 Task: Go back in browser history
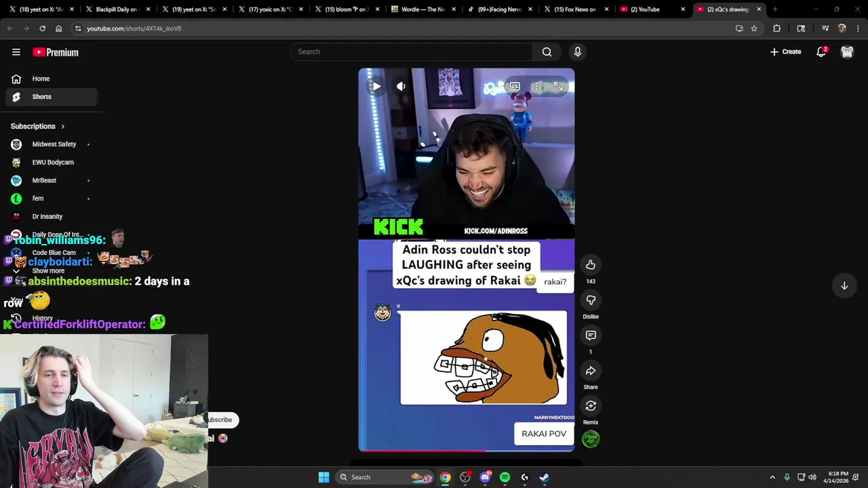[x=9, y=28]
